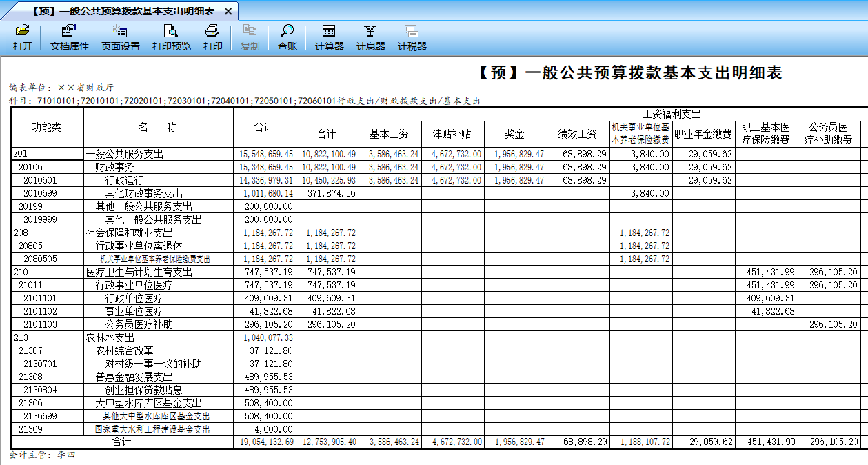Click the 农林水支出 category row
868x465 pixels.
point(114,337)
